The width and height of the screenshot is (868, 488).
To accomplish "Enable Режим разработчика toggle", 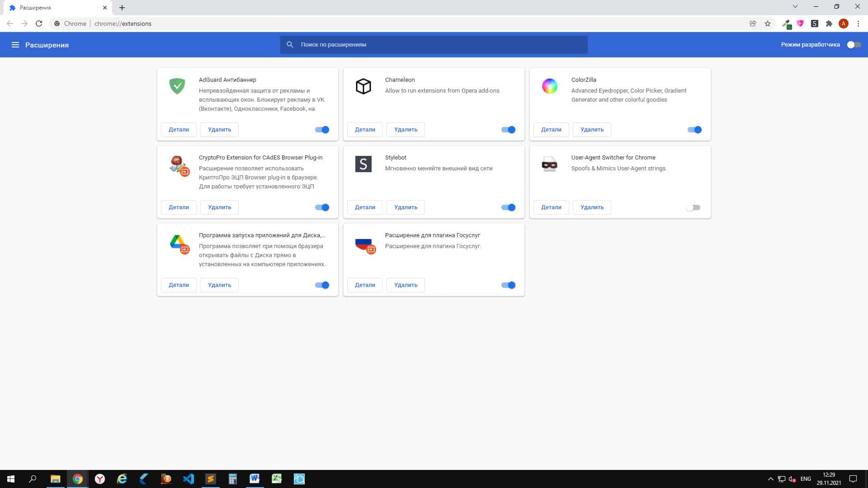I will (854, 45).
